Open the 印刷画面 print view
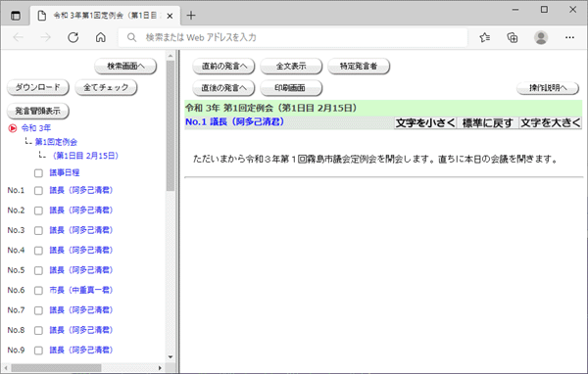 point(291,88)
